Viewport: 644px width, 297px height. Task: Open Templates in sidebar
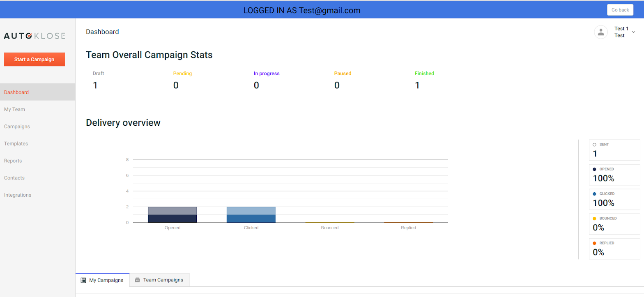pos(38,144)
